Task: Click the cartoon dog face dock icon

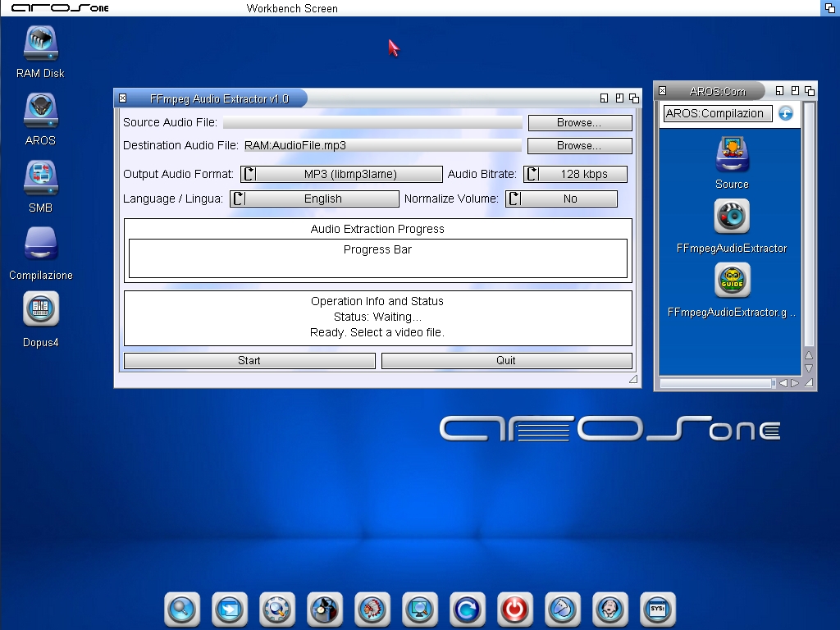Action: pyautogui.click(x=610, y=609)
